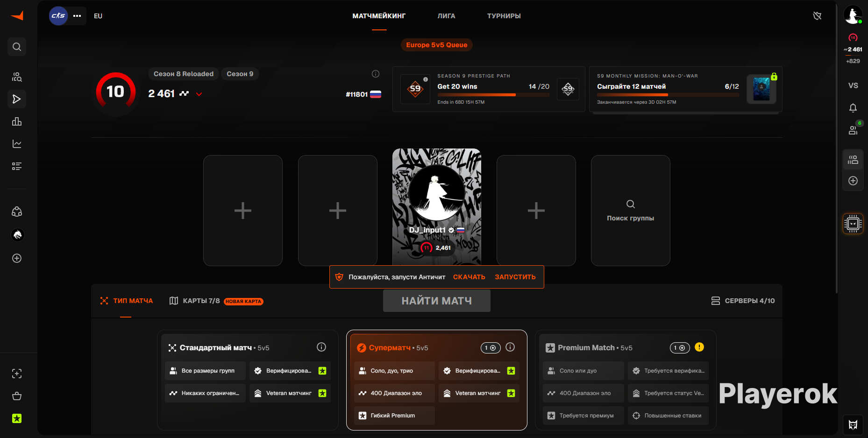Click the Get 20 wins progress bar
The width and height of the screenshot is (868, 438).
pyautogui.click(x=493, y=95)
